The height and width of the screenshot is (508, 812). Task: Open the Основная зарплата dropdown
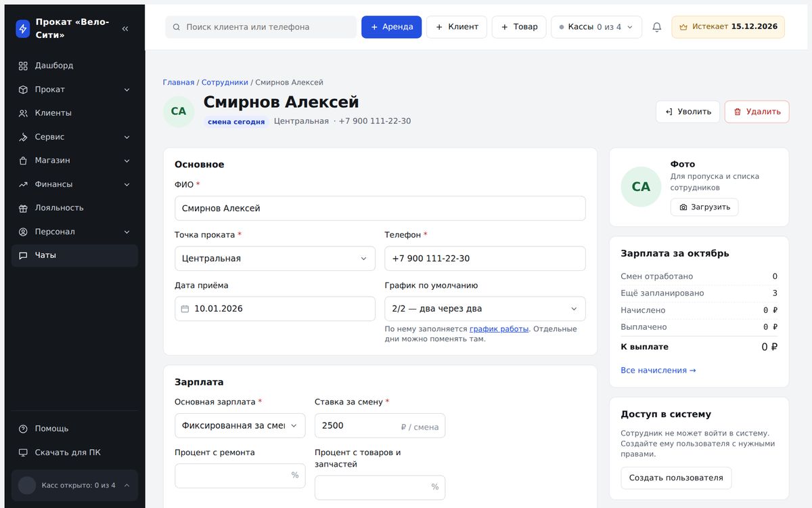click(240, 426)
